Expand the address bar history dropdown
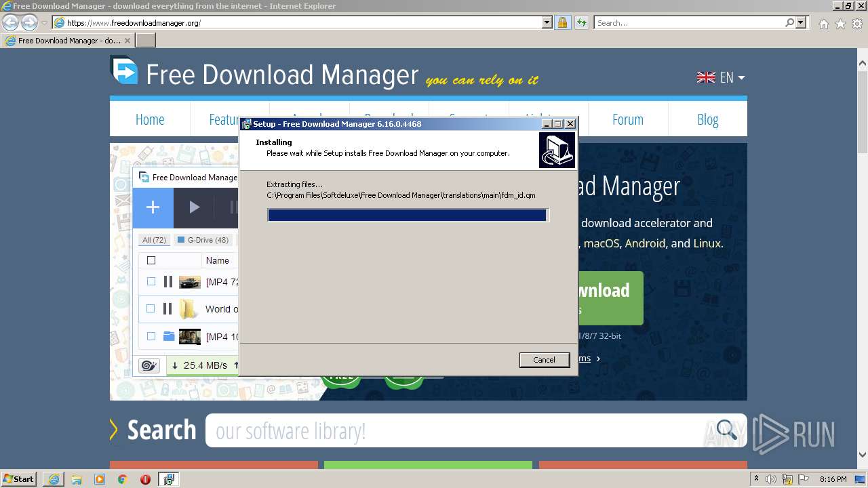The width and height of the screenshot is (868, 488). (x=547, y=22)
